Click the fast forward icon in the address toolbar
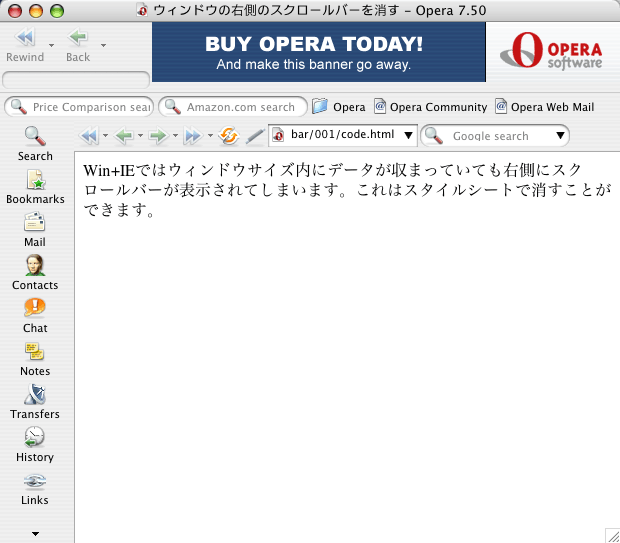This screenshot has height=543, width=620. (x=193, y=136)
